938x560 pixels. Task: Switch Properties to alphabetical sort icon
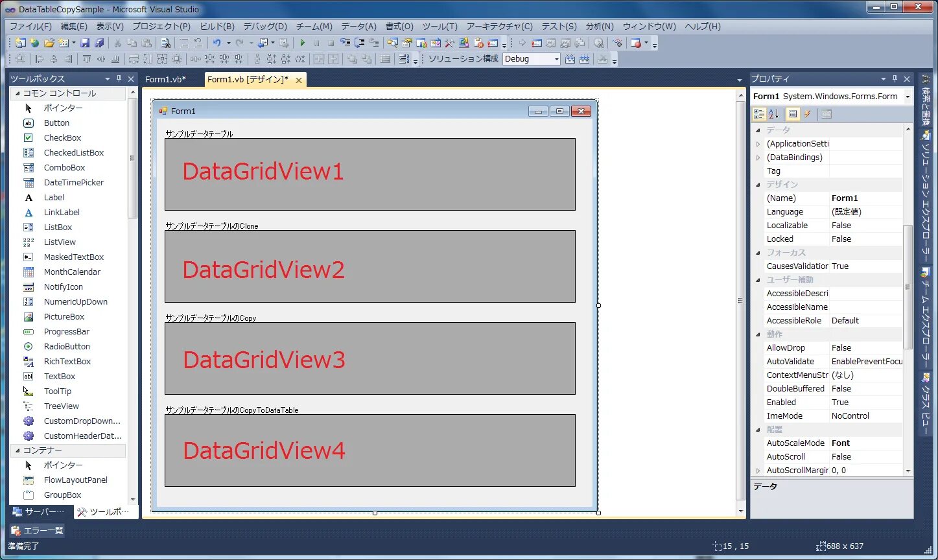click(773, 114)
